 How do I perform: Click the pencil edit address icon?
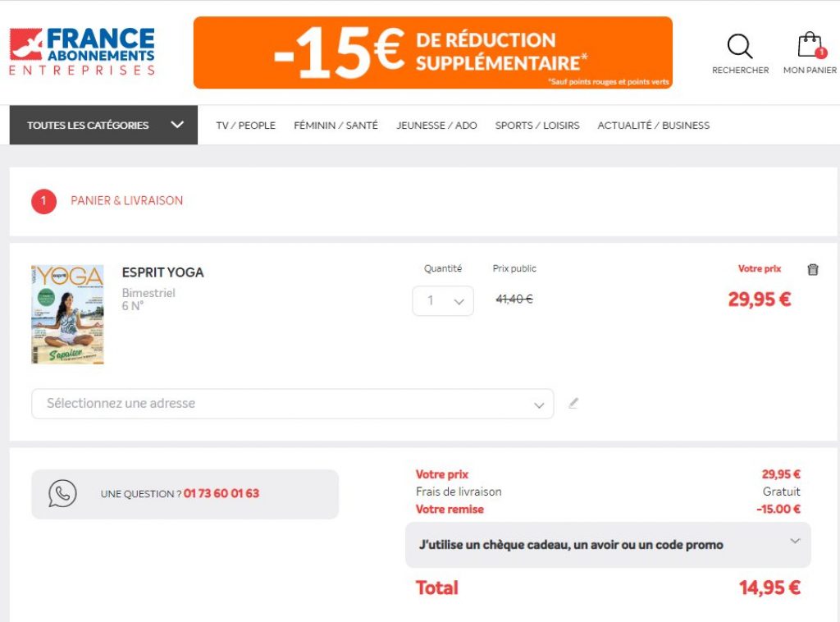[573, 403]
